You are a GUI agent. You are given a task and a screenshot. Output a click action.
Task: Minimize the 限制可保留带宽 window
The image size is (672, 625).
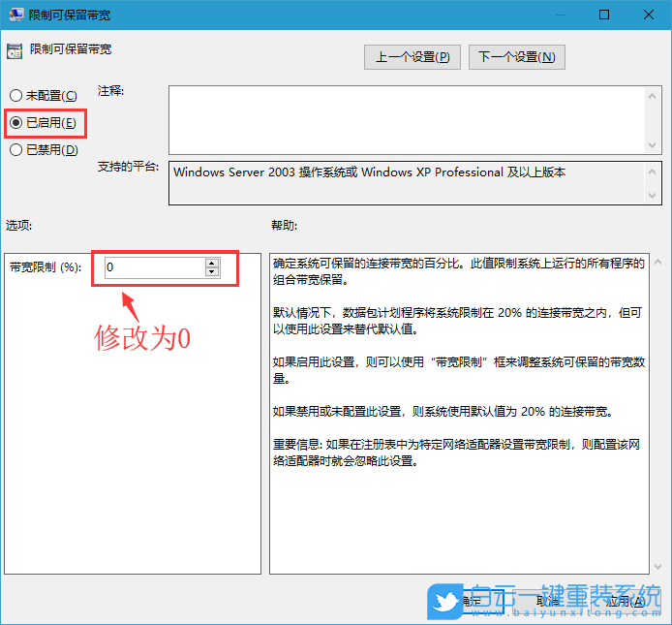pyautogui.click(x=560, y=15)
